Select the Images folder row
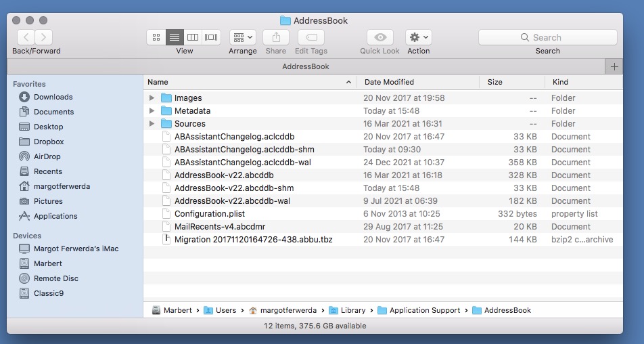Image resolution: width=644 pixels, height=344 pixels. point(383,98)
